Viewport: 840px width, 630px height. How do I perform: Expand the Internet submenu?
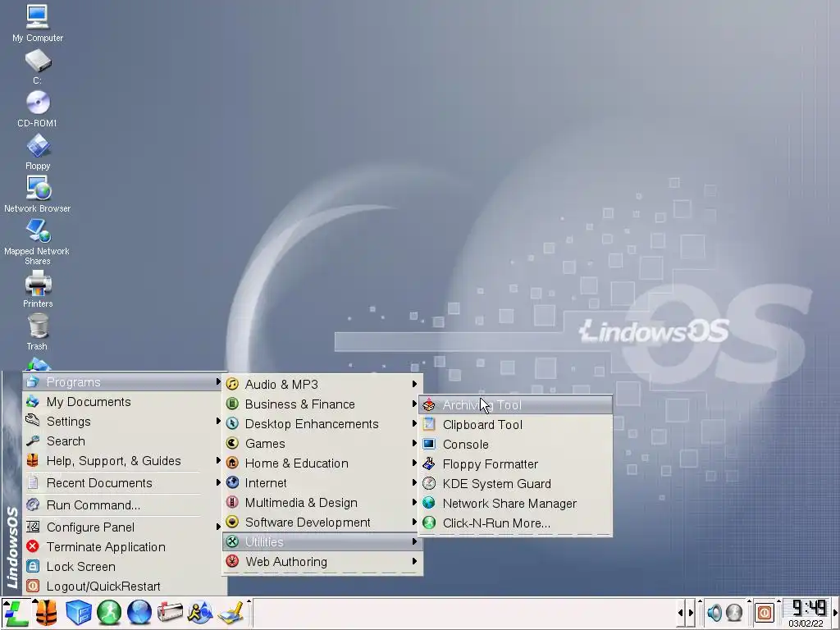[322, 482]
